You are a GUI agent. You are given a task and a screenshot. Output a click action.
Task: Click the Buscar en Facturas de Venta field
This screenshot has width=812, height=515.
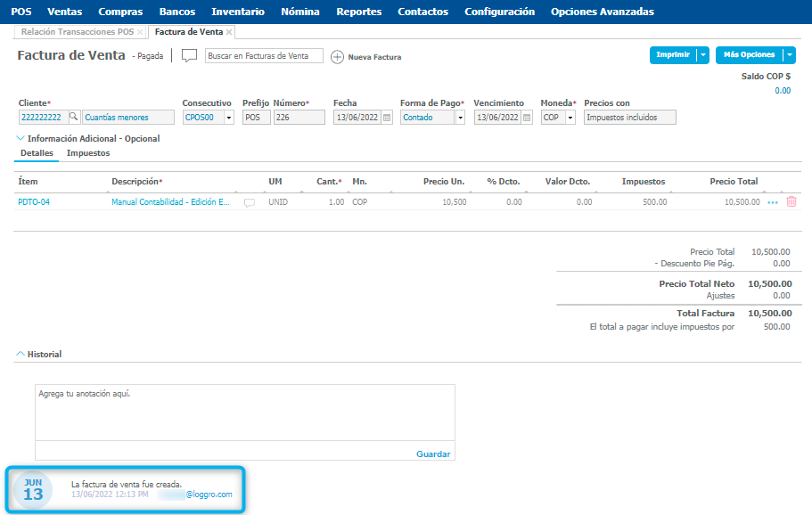click(264, 56)
